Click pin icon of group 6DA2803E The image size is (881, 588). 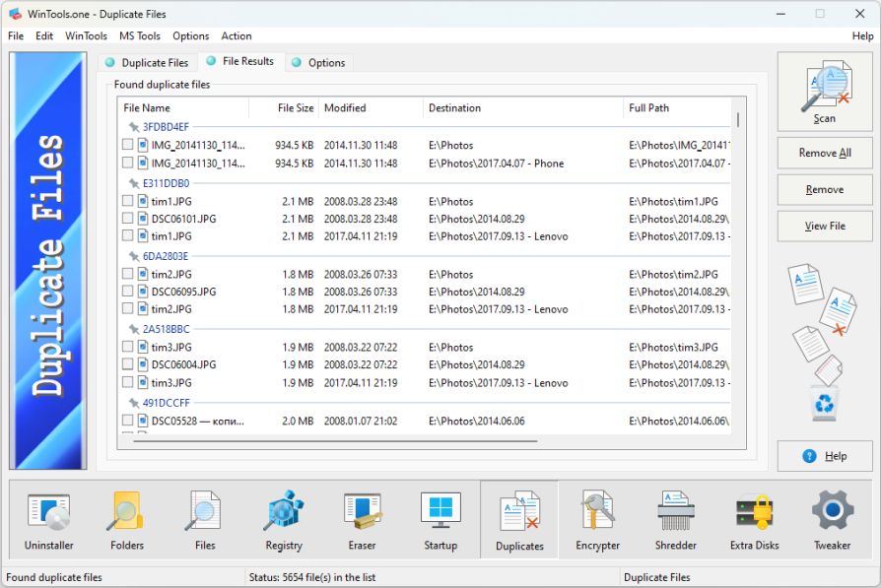pyautogui.click(x=134, y=256)
